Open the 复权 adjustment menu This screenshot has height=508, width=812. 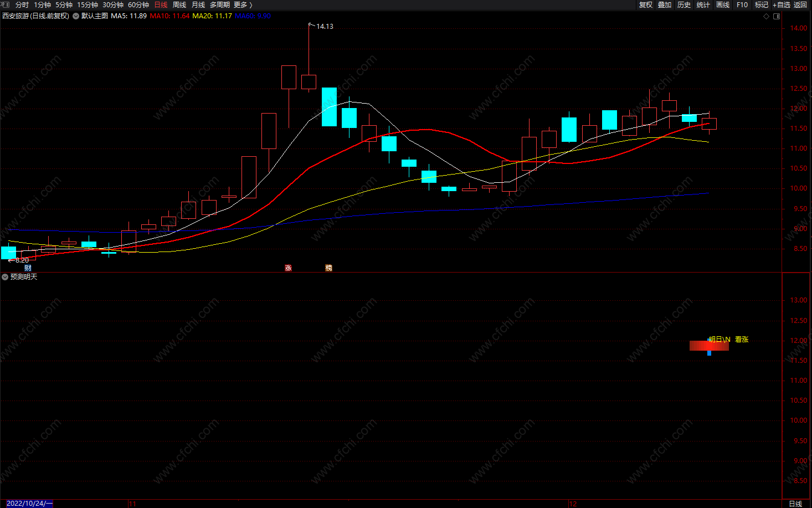645,4
